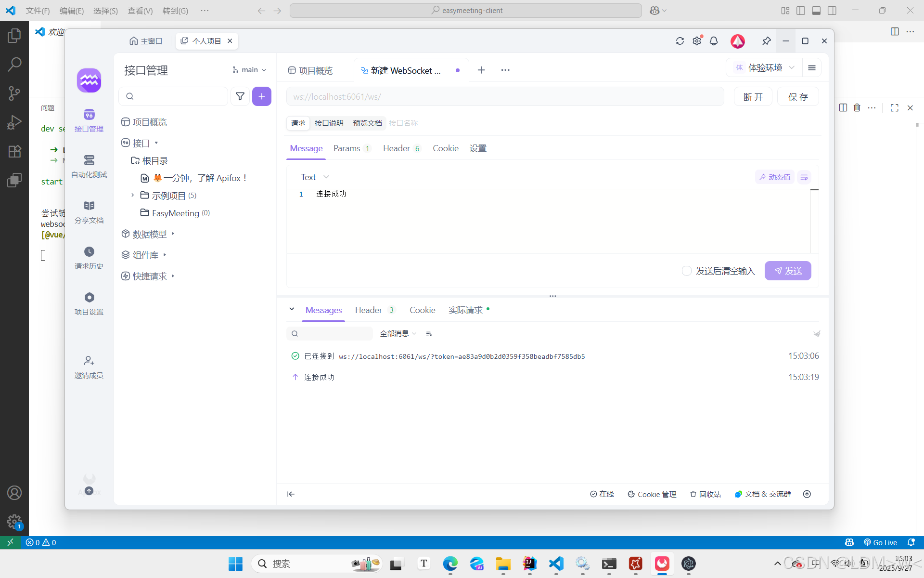Click the format/wrap icon beside 动态值
This screenshot has height=578, width=924.
pyautogui.click(x=804, y=177)
